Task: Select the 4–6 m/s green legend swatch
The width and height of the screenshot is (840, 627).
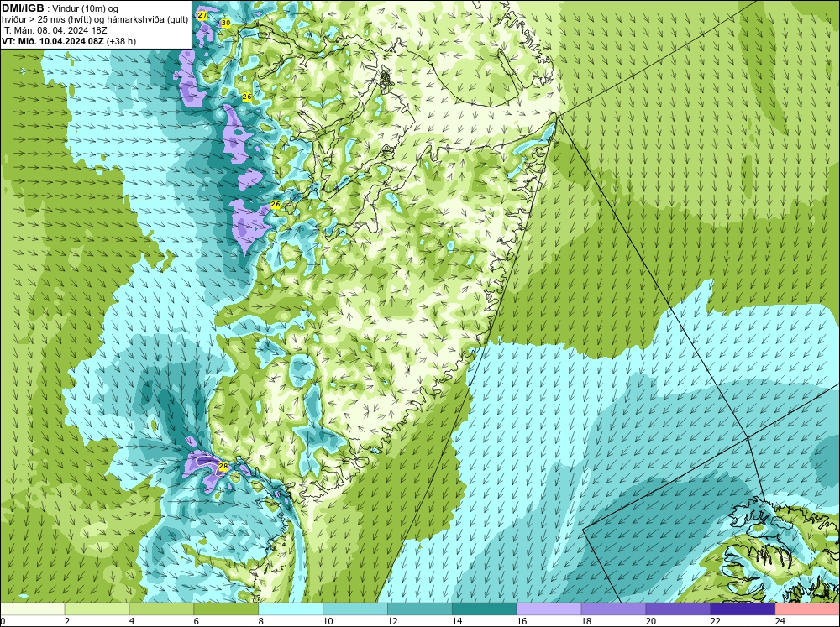Action: point(161,609)
